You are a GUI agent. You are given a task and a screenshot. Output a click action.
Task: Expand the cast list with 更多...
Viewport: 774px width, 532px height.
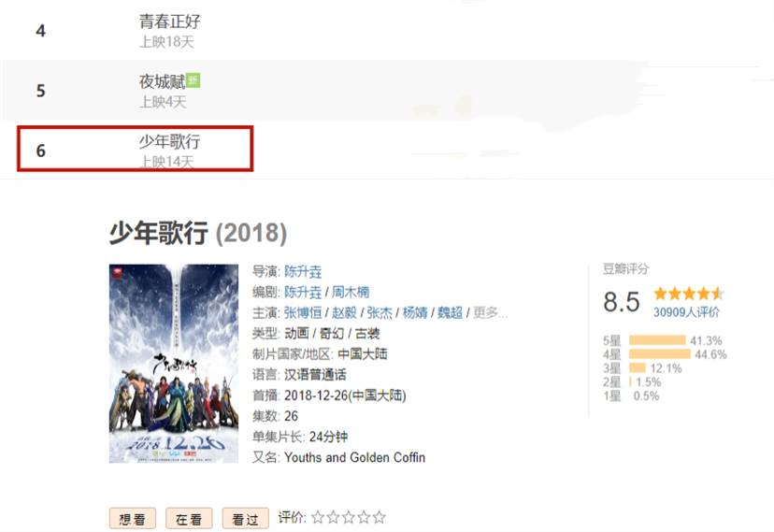(x=490, y=313)
